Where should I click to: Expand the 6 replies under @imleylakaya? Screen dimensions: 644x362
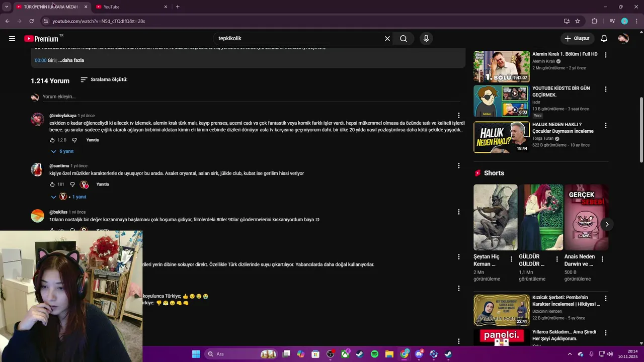[62, 151]
